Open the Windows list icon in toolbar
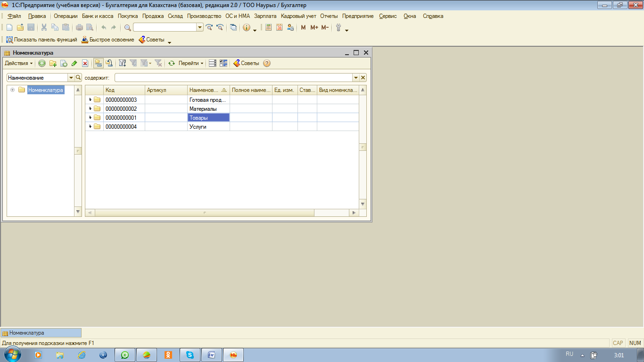Screen dimensions: 644x362 pos(233,27)
